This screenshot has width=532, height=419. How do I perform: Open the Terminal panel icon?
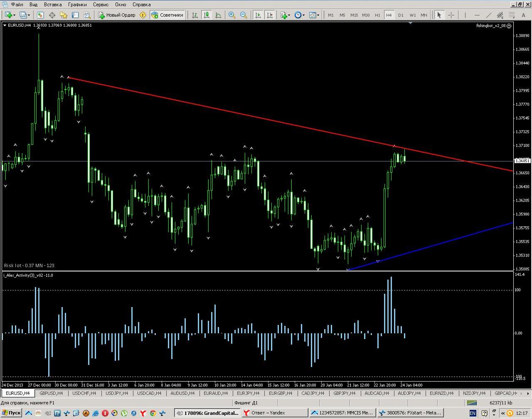click(x=75, y=15)
